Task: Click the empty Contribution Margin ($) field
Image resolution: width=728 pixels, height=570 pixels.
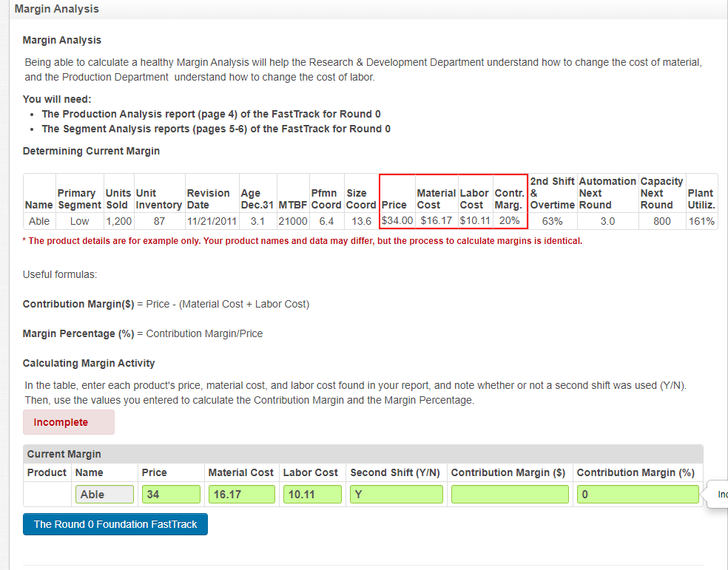Action: tap(509, 494)
